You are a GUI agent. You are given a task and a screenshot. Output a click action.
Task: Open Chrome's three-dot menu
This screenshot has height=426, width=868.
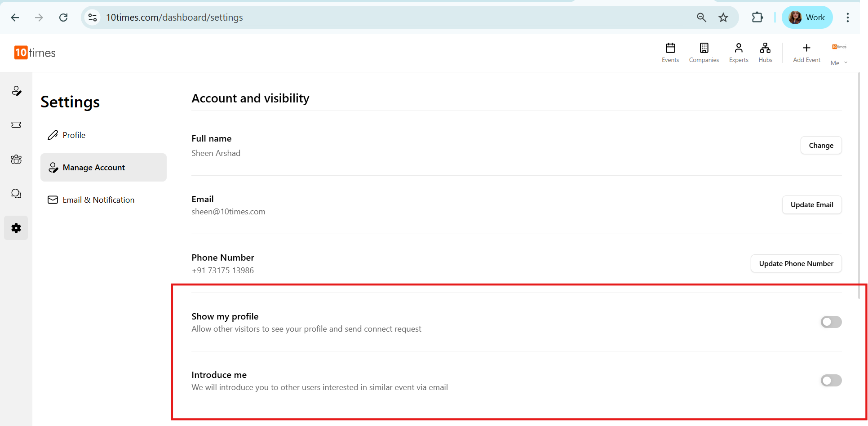[x=848, y=18]
